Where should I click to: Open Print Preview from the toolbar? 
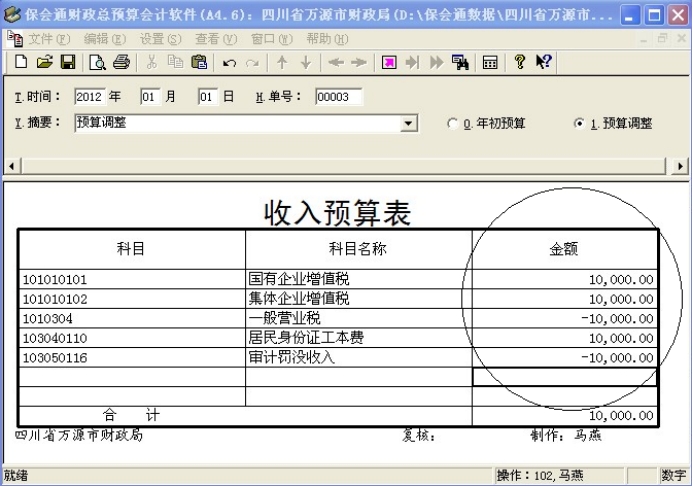(98, 62)
